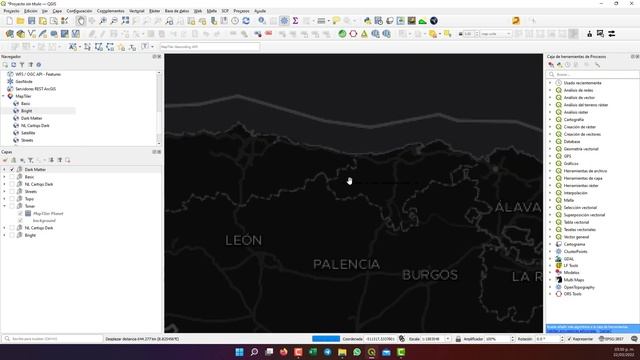Click the blue render progress bar
640x360 pixels.
[x=326, y=339]
